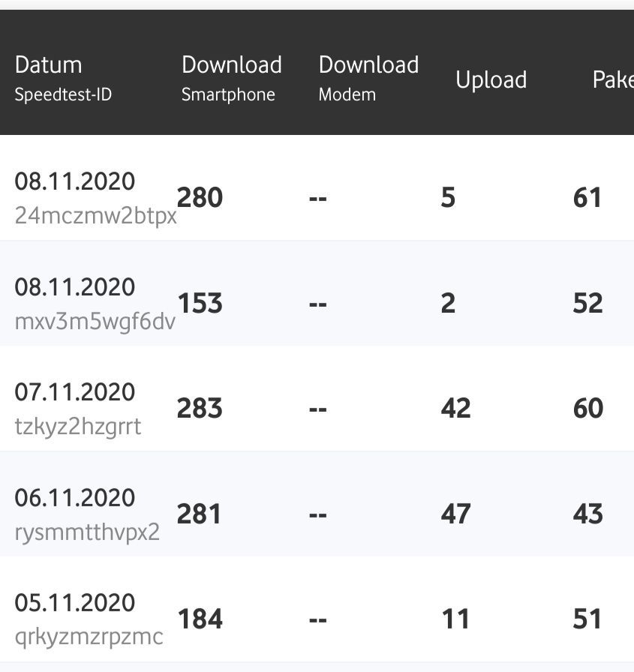
Task: Open speedtest ID qrkyzmzrpzmc
Action: [89, 637]
